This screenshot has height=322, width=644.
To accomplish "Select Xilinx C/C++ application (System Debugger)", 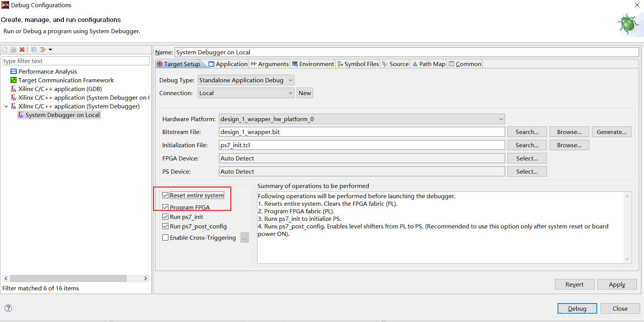I will click(79, 106).
